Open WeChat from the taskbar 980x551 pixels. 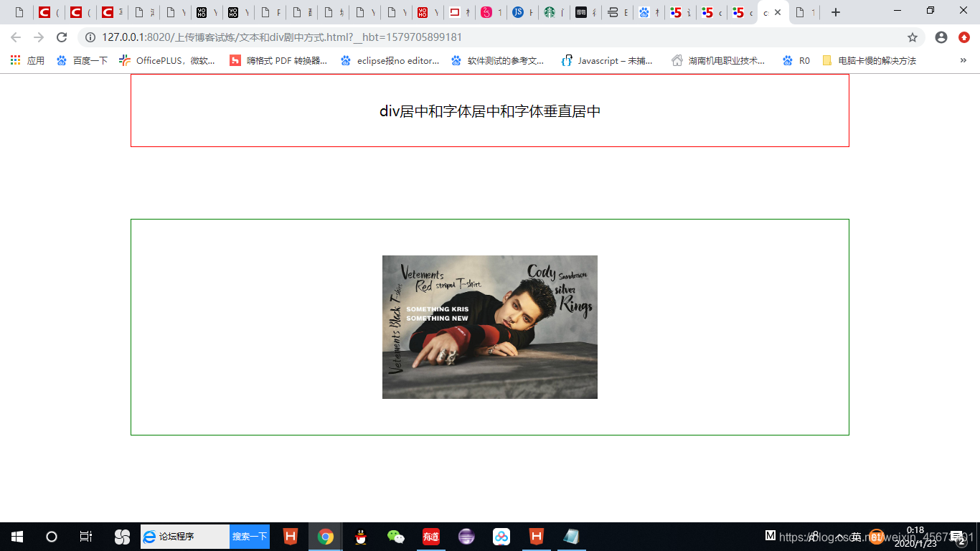point(396,537)
